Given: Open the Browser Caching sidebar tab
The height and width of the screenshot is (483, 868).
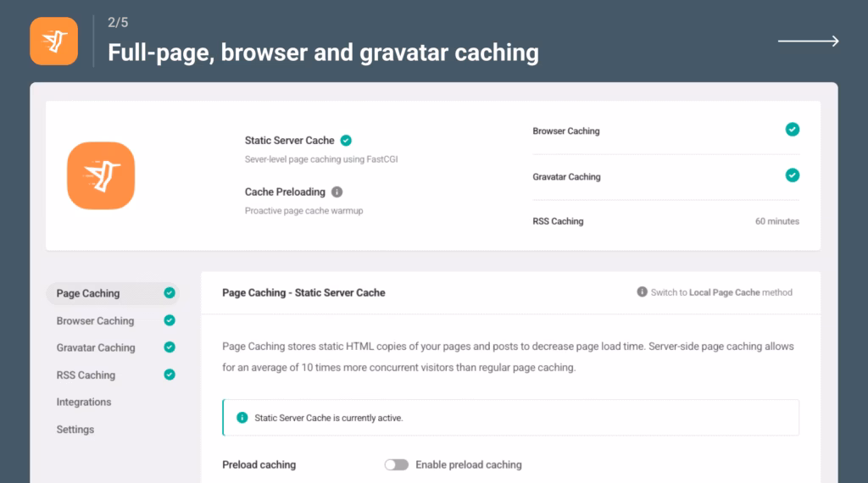Looking at the screenshot, I should (95, 321).
